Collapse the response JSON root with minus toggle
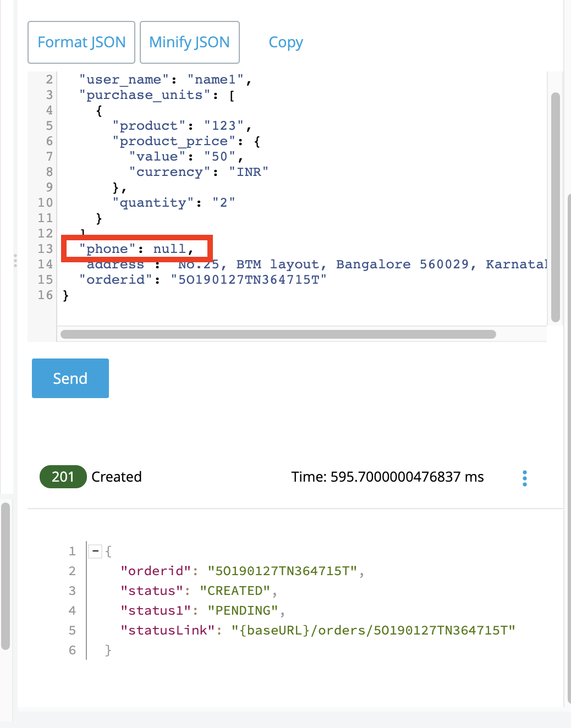This screenshot has height=728, width=571. click(96, 551)
